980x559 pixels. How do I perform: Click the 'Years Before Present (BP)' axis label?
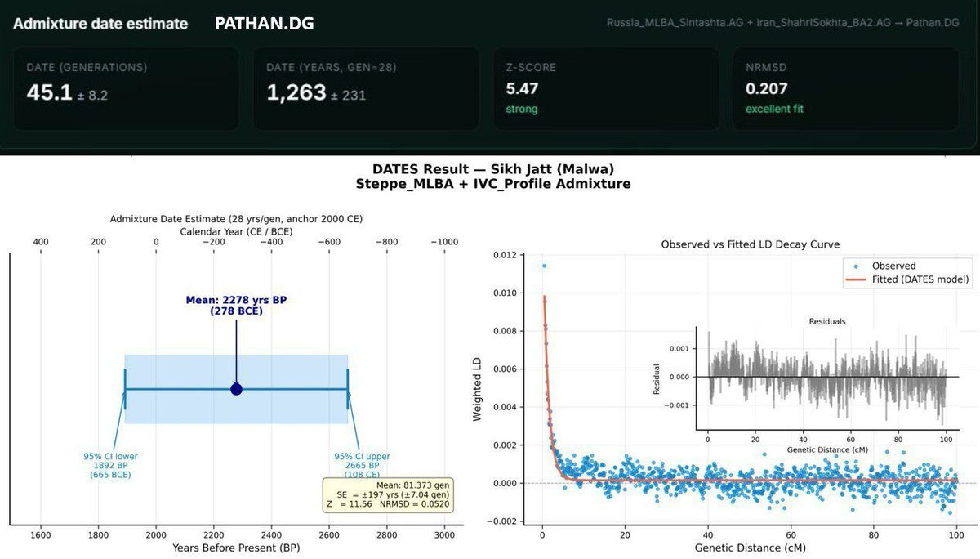pos(236,548)
